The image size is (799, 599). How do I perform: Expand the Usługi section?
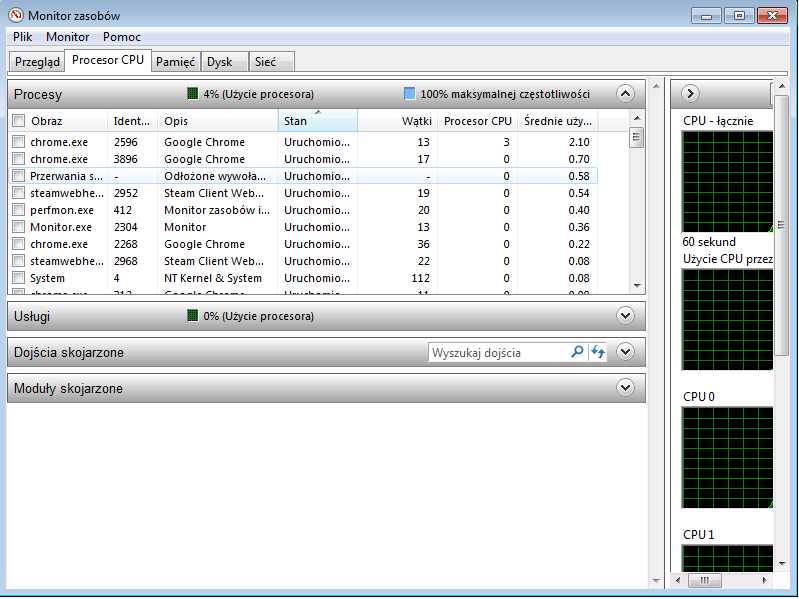[625, 316]
